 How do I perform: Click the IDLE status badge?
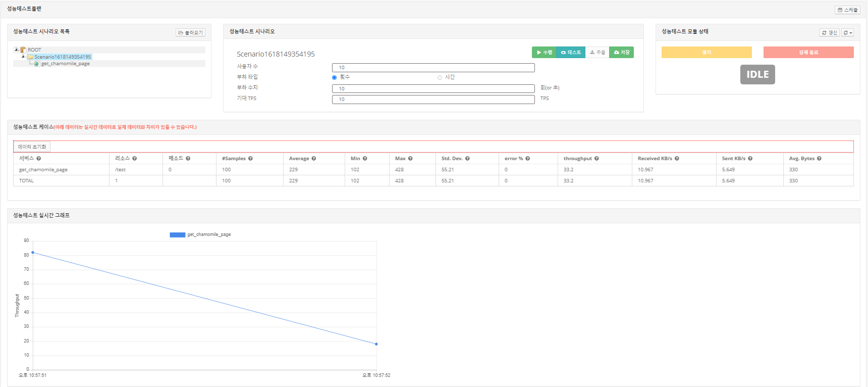pyautogui.click(x=757, y=74)
